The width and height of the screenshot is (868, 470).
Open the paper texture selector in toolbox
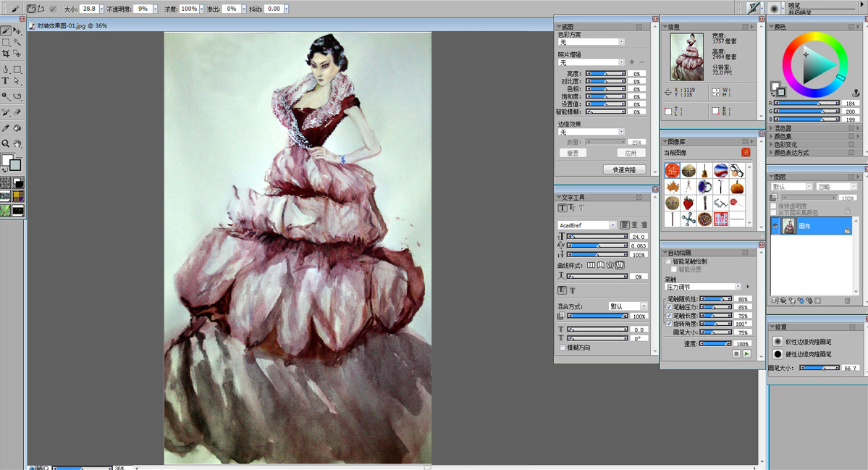(6, 182)
